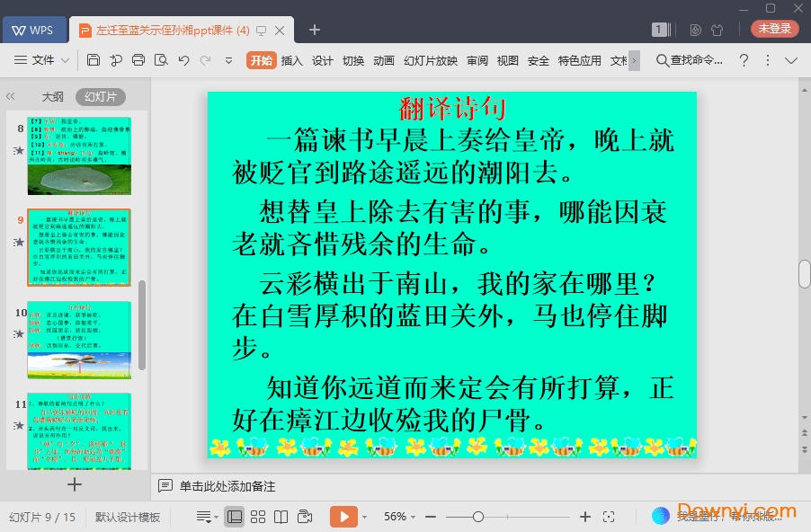Switch to reading view book icon
This screenshot has width=811, height=532.
[x=281, y=517]
